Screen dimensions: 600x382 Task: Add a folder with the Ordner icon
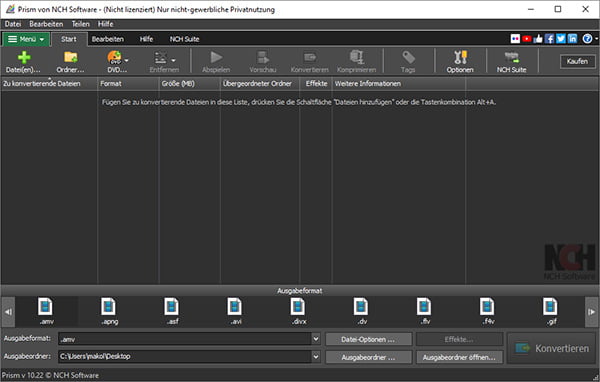(71, 57)
